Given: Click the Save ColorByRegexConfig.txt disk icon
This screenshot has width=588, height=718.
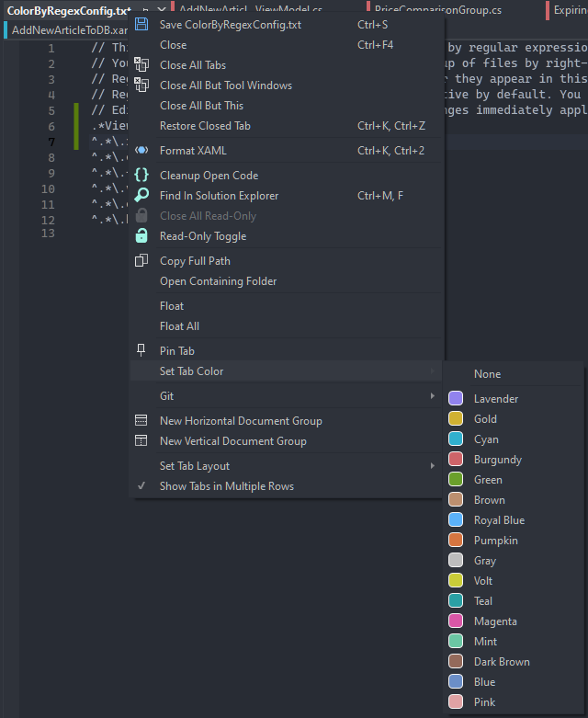Looking at the screenshot, I should click(x=141, y=25).
